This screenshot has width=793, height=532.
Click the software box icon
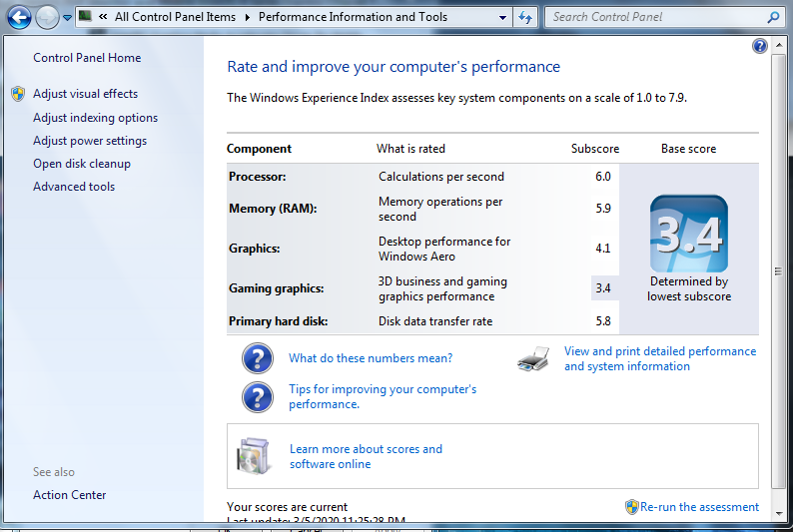[x=254, y=456]
